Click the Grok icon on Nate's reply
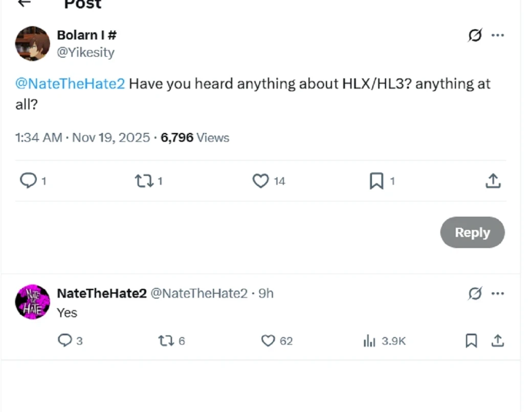This screenshot has width=532, height=412. pos(475,293)
